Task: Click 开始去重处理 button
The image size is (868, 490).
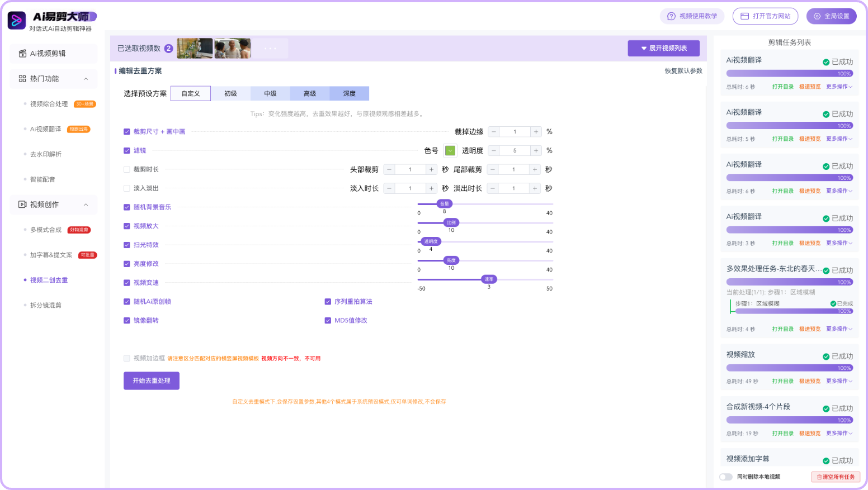Action: pyautogui.click(x=152, y=381)
